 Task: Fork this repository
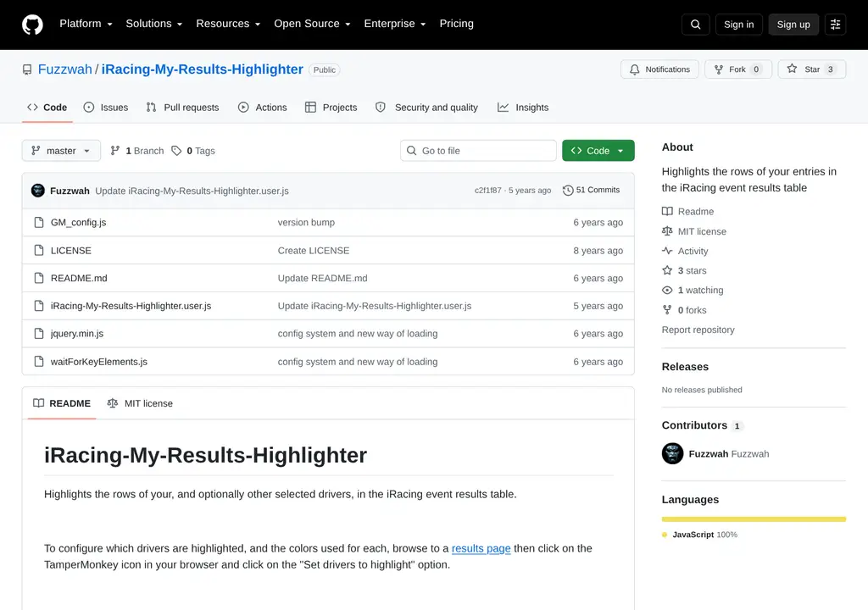[738, 69]
